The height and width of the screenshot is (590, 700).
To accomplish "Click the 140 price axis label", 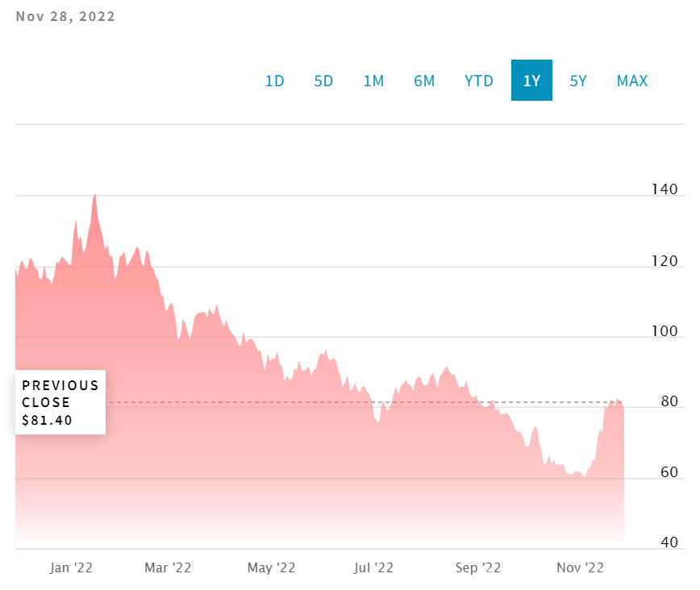I will (665, 189).
